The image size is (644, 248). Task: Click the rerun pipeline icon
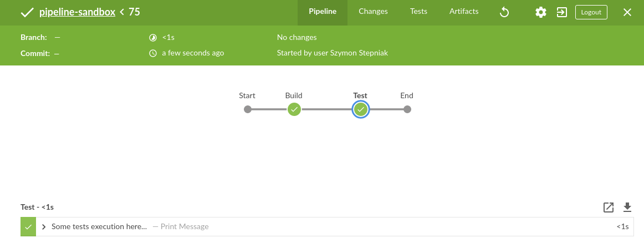click(504, 12)
